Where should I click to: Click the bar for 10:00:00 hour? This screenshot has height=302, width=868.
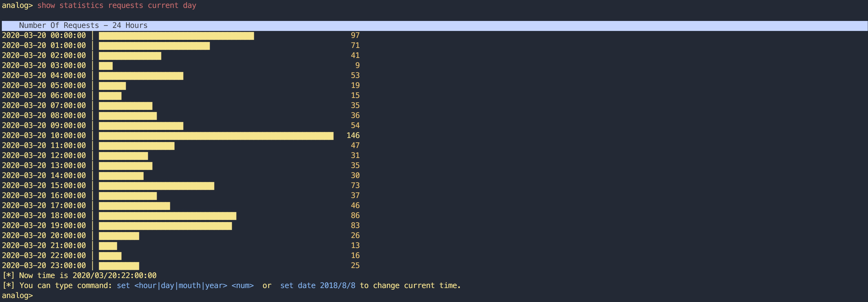click(x=216, y=136)
